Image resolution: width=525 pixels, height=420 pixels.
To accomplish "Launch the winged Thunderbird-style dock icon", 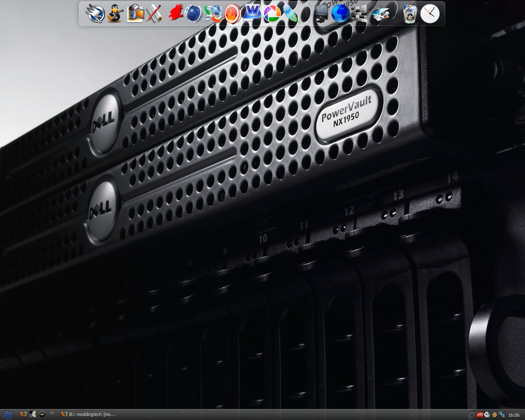I will pyautogui.click(x=95, y=14).
